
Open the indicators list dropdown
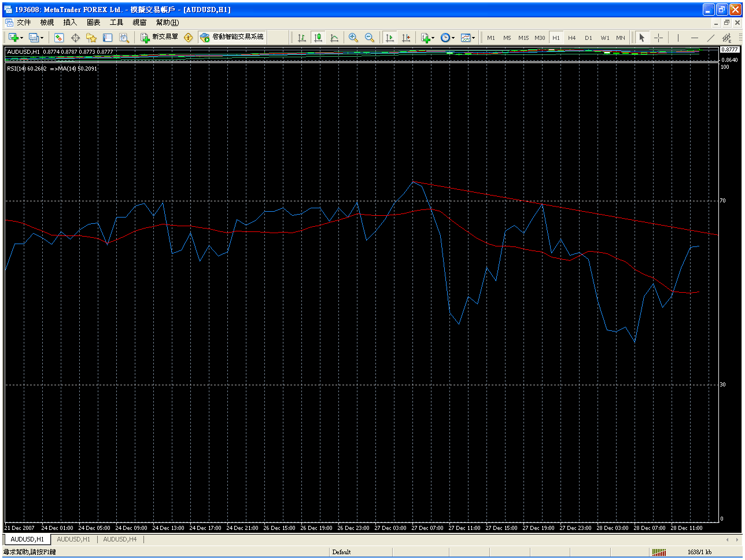427,38
